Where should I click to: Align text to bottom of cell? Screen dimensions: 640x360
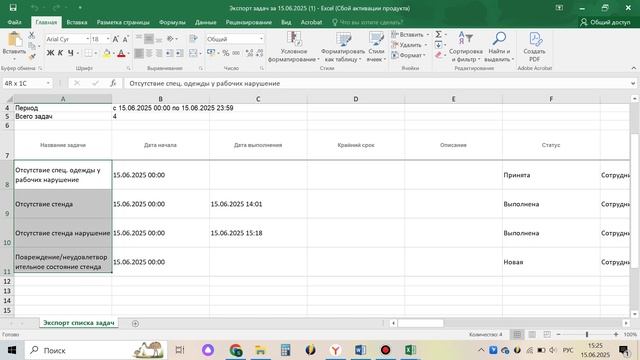click(x=159, y=39)
